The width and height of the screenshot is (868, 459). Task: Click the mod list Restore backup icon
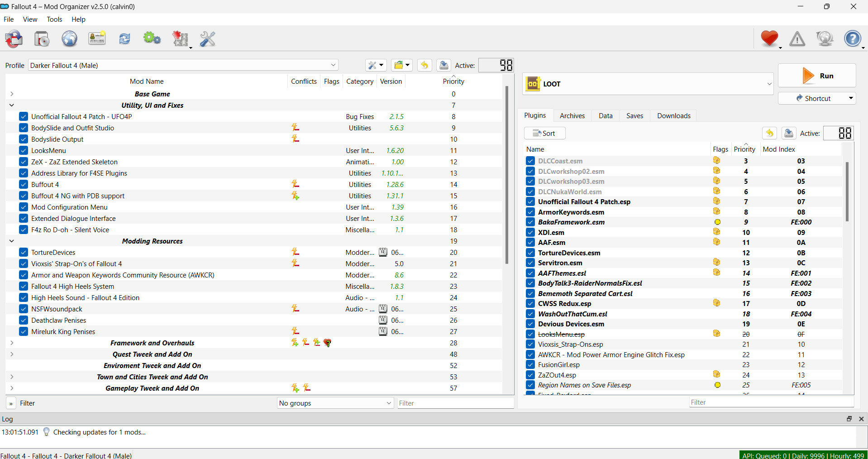coord(424,65)
